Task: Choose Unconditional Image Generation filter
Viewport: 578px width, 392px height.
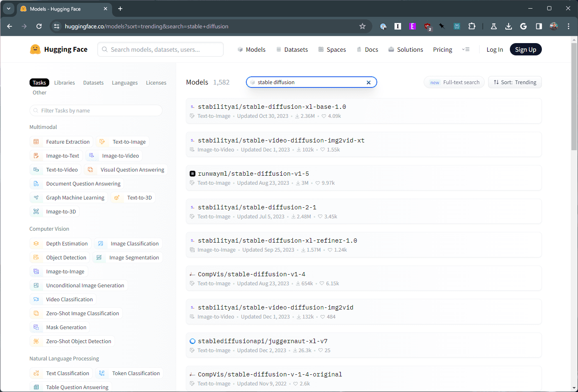Action: [79, 285]
